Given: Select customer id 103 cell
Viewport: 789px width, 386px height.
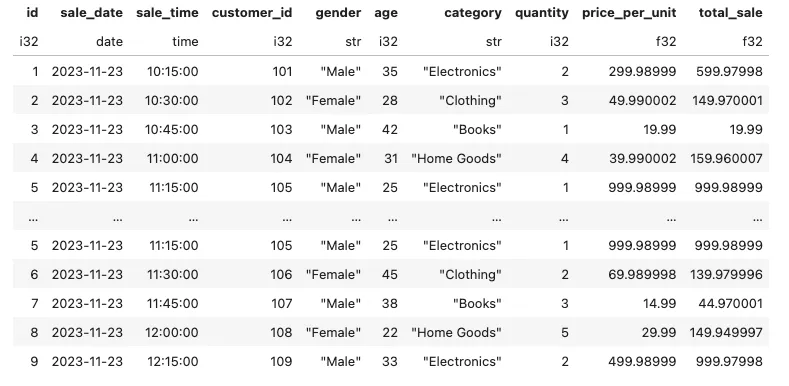Looking at the screenshot, I should [x=282, y=129].
